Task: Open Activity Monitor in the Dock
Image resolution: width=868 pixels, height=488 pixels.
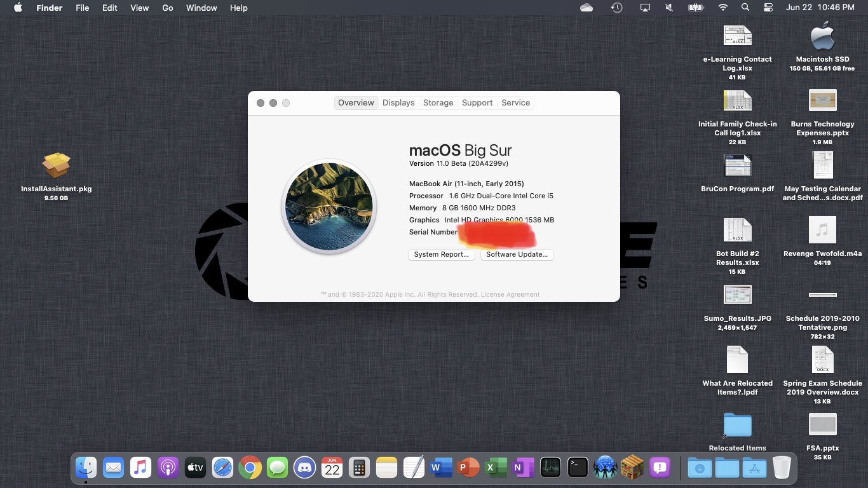Action: (550, 468)
